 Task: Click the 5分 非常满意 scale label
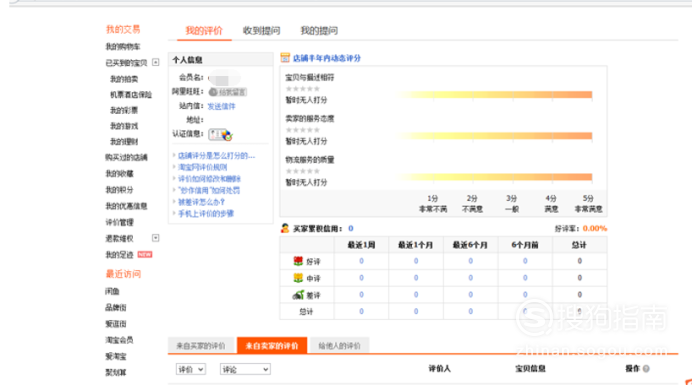coord(588,204)
